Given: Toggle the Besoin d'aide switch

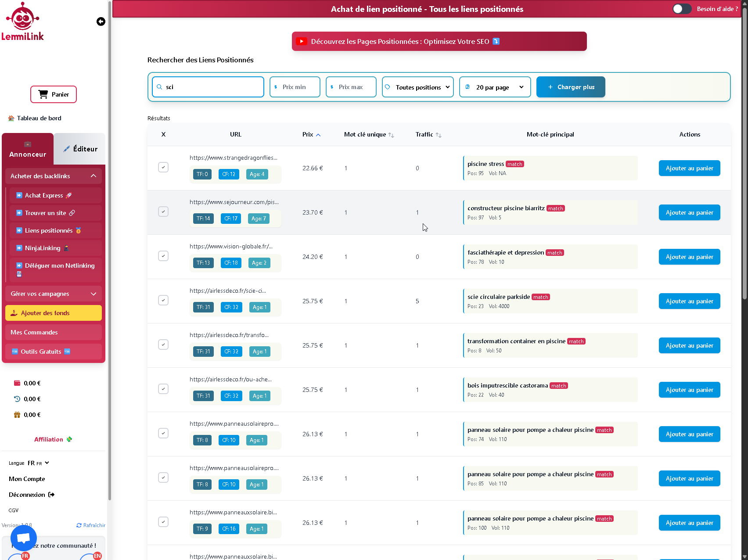Looking at the screenshot, I should 681,8.
